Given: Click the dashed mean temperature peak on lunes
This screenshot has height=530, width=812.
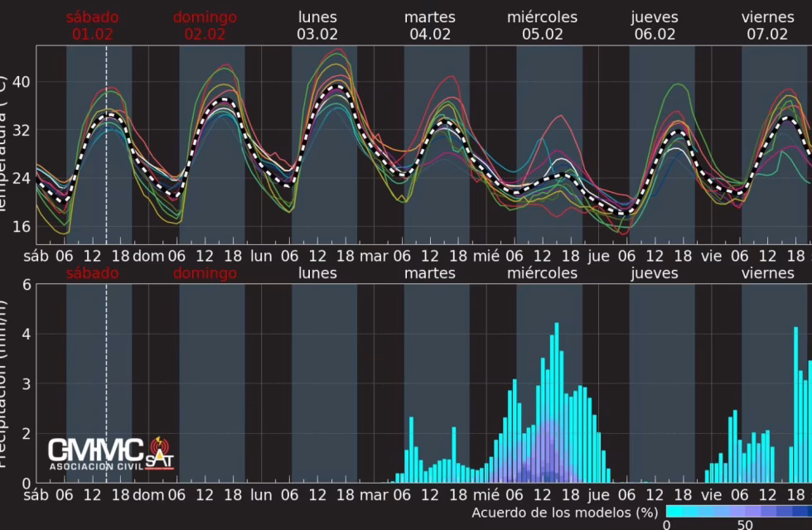Looking at the screenshot, I should [336, 85].
